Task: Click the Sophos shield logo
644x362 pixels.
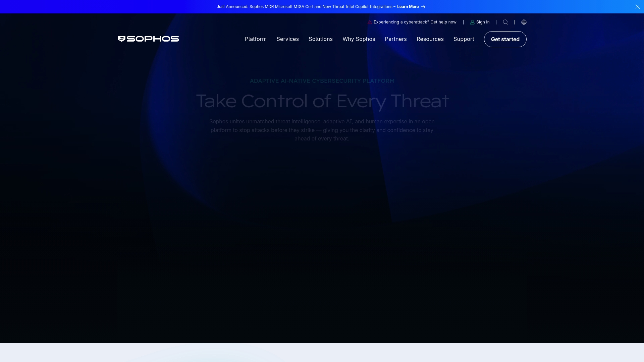Action: pyautogui.click(x=121, y=39)
